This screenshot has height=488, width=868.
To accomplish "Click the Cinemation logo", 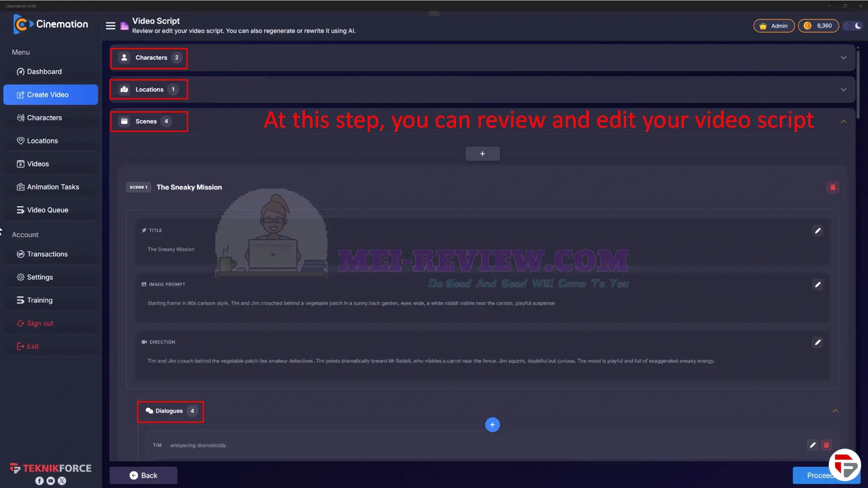I will click(x=51, y=24).
